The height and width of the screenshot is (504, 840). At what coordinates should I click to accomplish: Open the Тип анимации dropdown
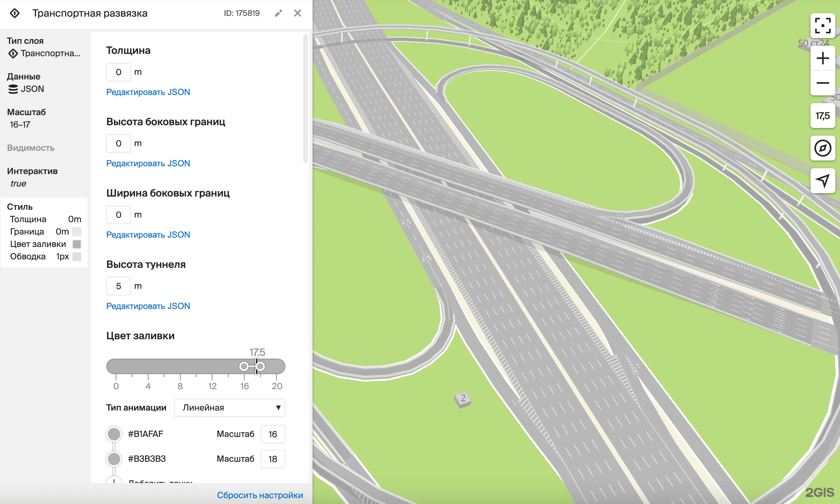point(230,408)
